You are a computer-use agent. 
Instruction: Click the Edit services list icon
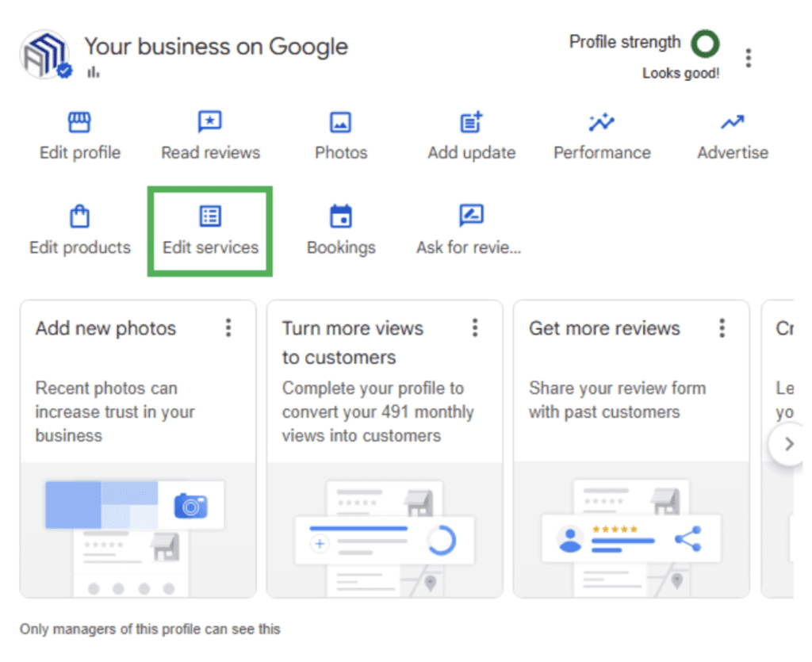point(210,216)
